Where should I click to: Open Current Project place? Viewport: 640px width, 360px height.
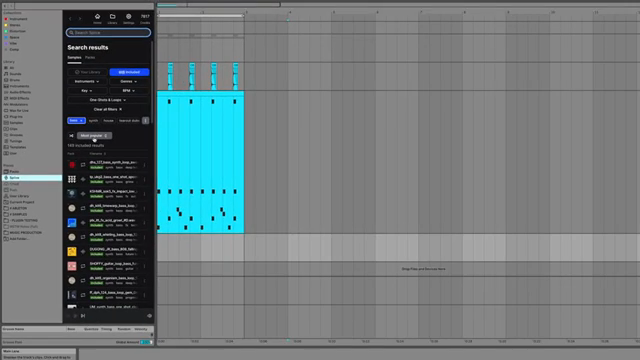tap(22, 202)
